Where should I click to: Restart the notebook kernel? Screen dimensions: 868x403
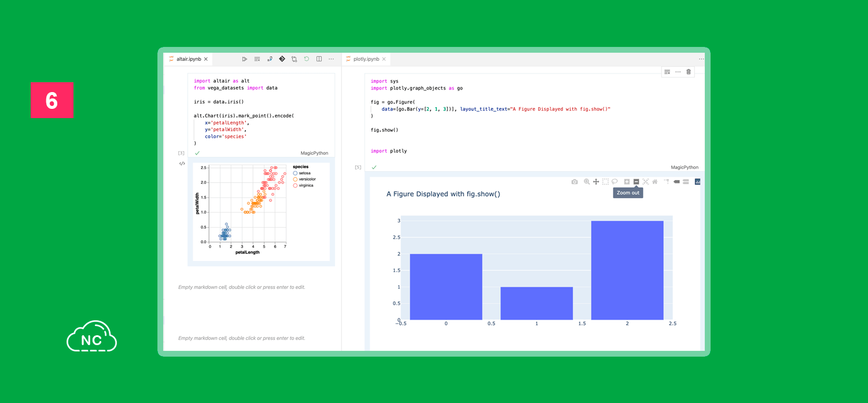point(306,59)
